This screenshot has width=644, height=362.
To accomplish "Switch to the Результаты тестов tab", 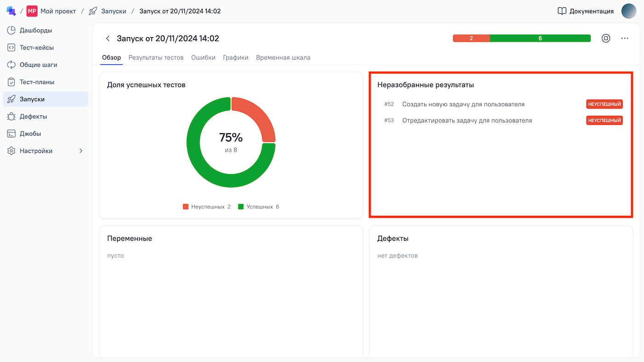I will pos(156,58).
